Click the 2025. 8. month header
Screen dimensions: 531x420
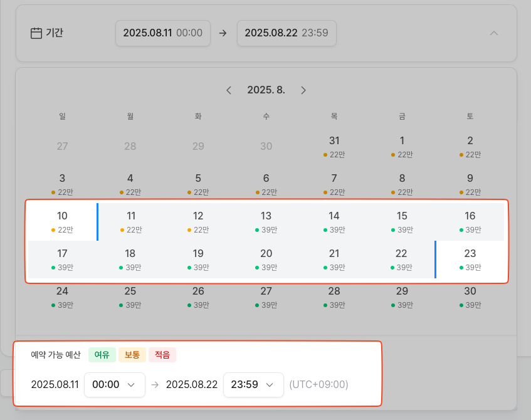pos(266,90)
